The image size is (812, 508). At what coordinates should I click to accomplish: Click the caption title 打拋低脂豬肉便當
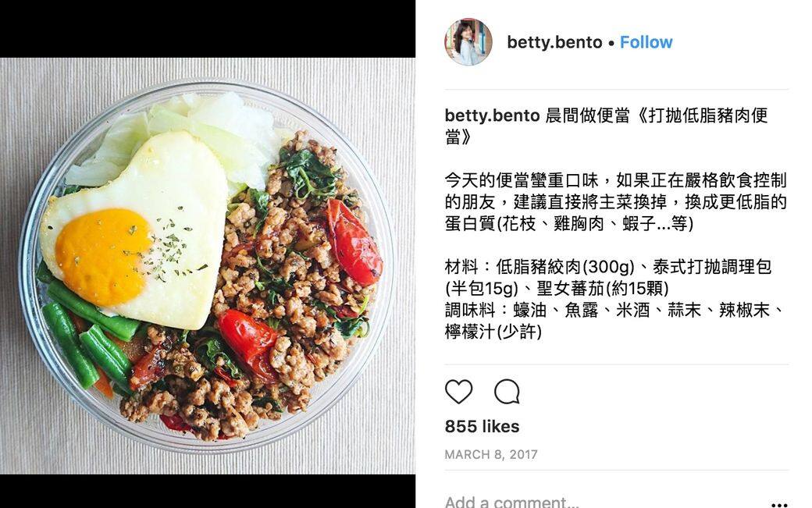(x=606, y=126)
